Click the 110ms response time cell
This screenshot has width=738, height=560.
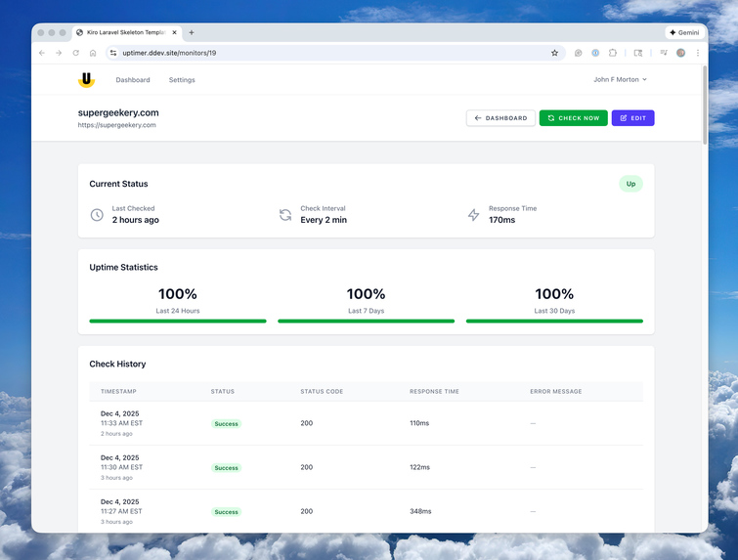click(419, 423)
